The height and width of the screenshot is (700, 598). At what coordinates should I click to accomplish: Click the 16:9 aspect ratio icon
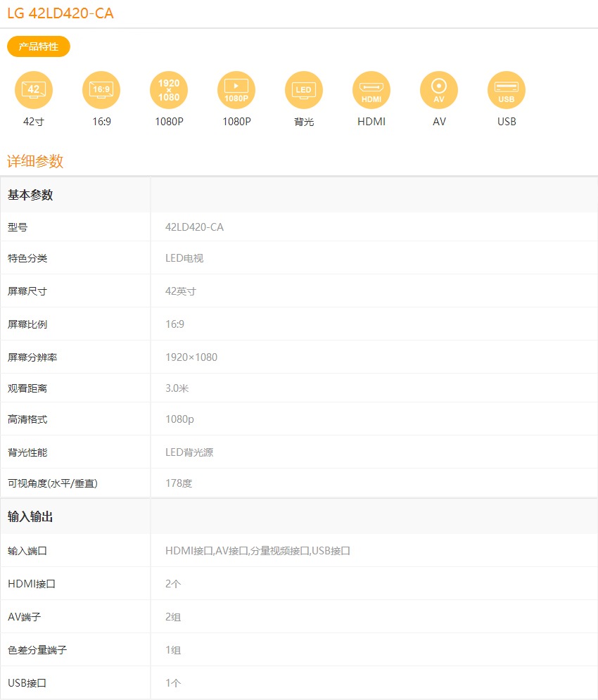101,90
